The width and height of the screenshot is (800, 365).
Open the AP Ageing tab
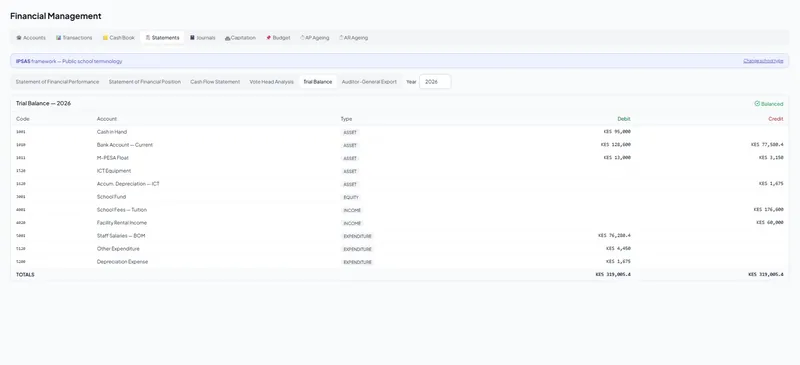click(x=315, y=38)
